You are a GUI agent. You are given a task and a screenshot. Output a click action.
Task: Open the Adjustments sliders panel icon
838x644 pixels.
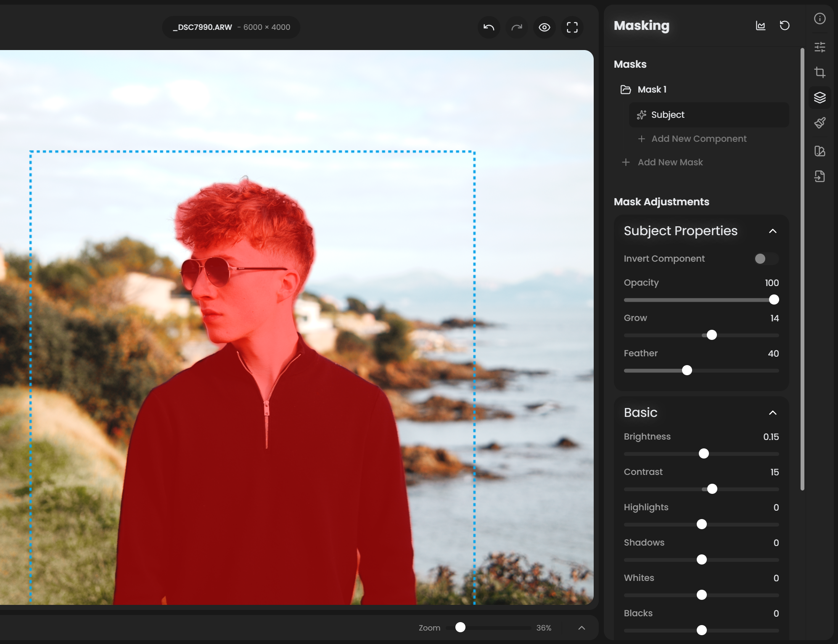click(820, 47)
